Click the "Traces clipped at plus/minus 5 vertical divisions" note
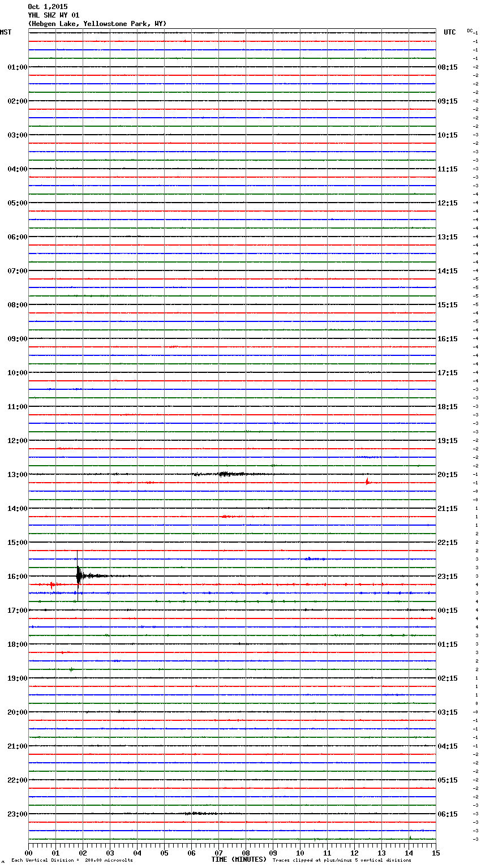 pyautogui.click(x=342, y=860)
